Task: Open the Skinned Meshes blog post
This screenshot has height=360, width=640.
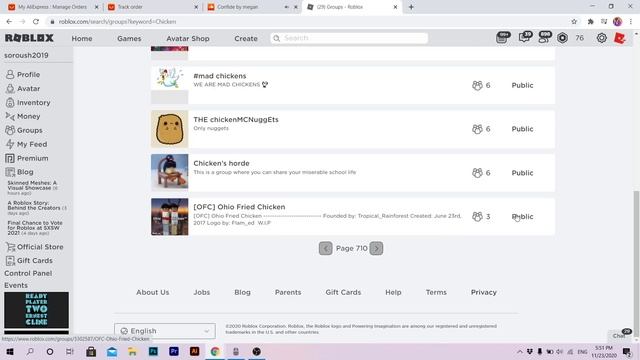Action: point(33,188)
